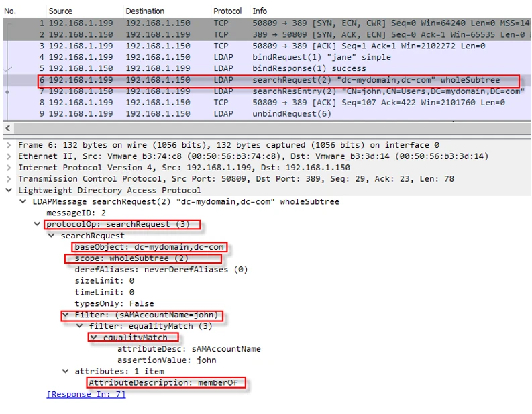Screen dimensions: 532x414
Task: Collapse the protocolOp: searchRequest node
Action: pos(37,224)
